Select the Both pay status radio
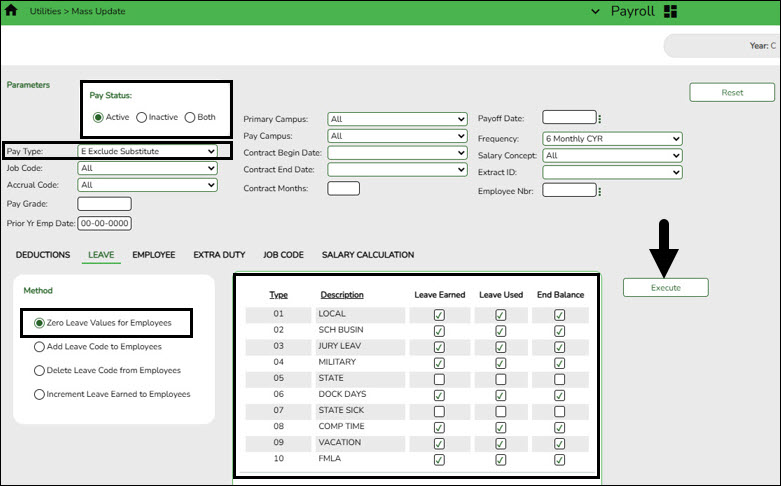781x486 pixels. coord(190,118)
